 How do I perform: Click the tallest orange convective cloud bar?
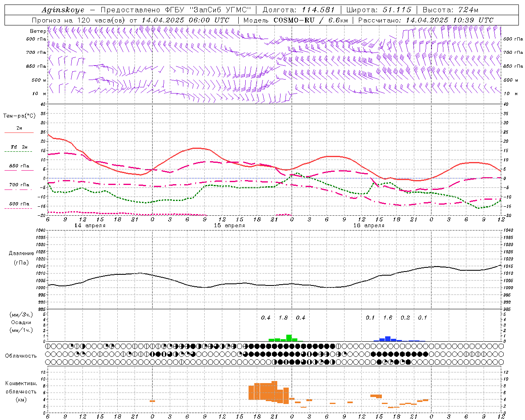pyautogui.click(x=274, y=392)
